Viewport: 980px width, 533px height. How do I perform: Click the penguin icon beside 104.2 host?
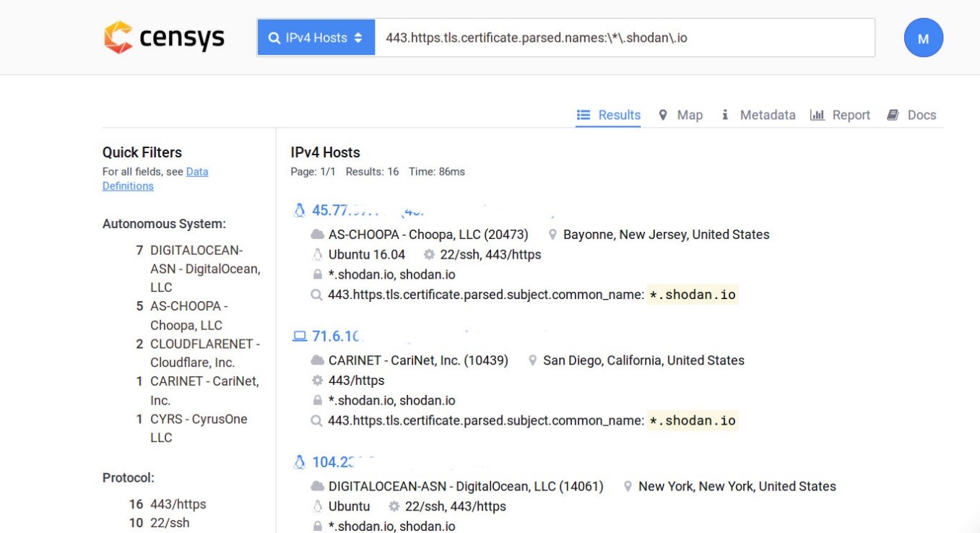[299, 462]
